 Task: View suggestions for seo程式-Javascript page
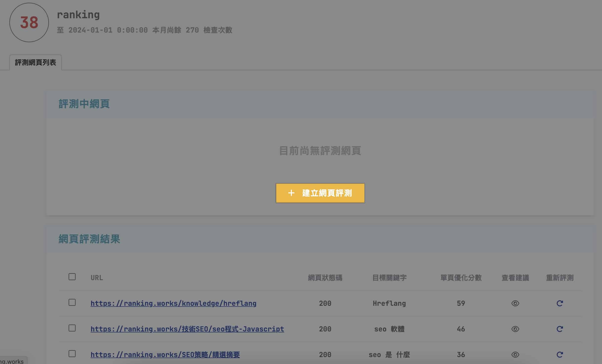click(x=515, y=329)
